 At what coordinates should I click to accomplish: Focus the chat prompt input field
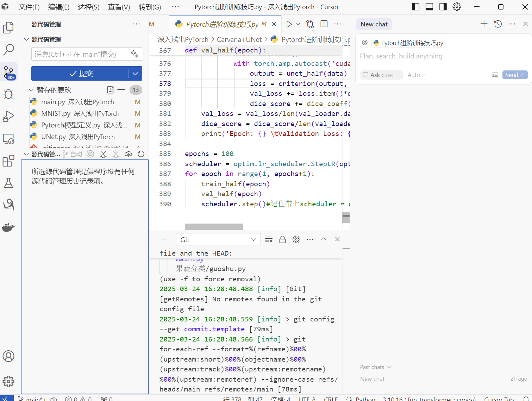[x=443, y=56]
